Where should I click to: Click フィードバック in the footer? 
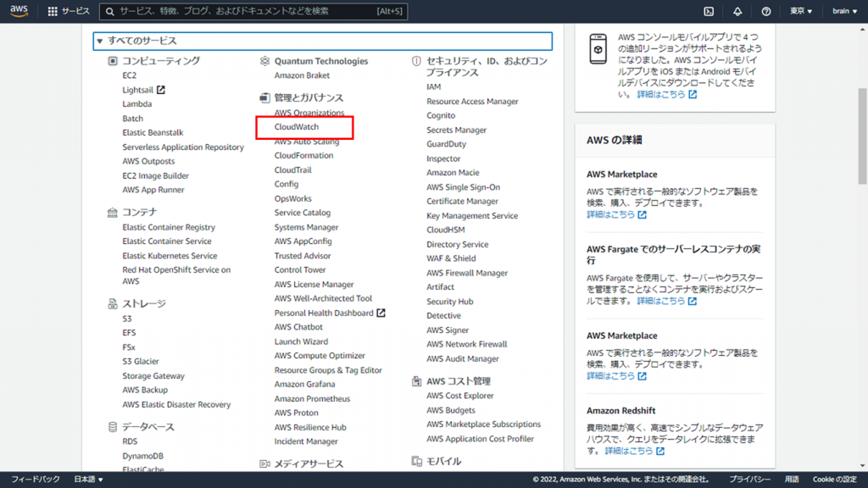coord(36,480)
